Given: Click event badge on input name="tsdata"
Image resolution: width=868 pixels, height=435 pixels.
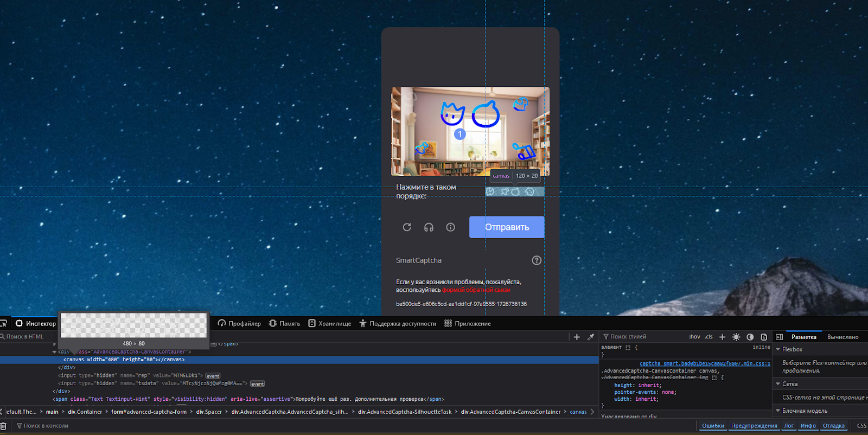Looking at the screenshot, I should pos(257,384).
